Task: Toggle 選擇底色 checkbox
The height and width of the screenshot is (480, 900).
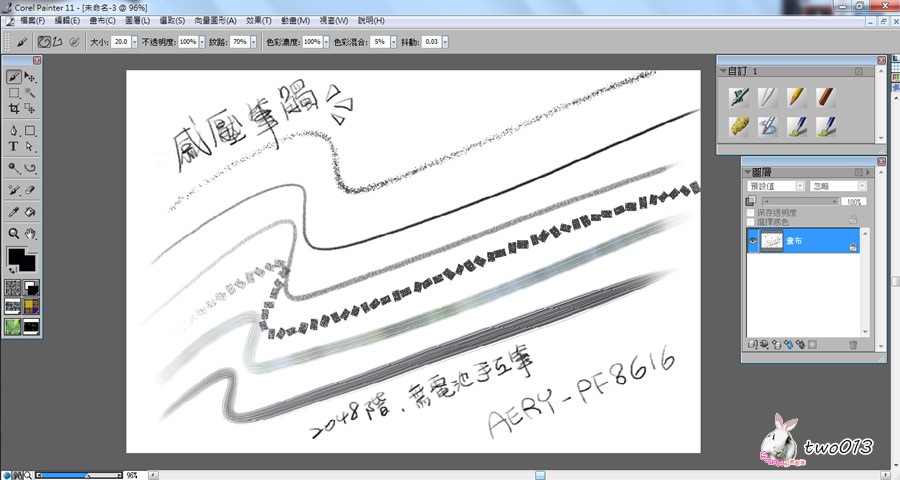Action: pyautogui.click(x=751, y=222)
